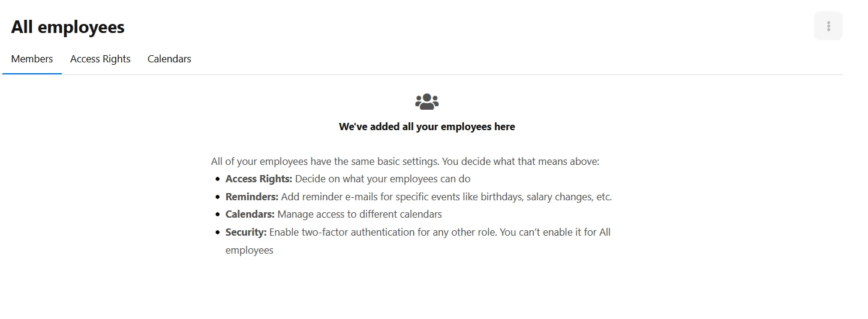Click the two-factor authentication description text
Image resolution: width=868 pixels, height=319 pixels.
pyautogui.click(x=418, y=241)
